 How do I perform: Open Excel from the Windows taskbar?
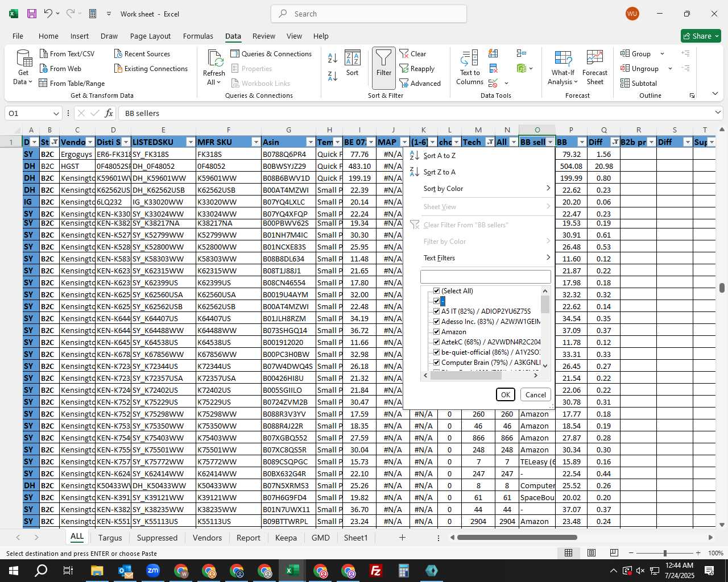pyautogui.click(x=292, y=570)
